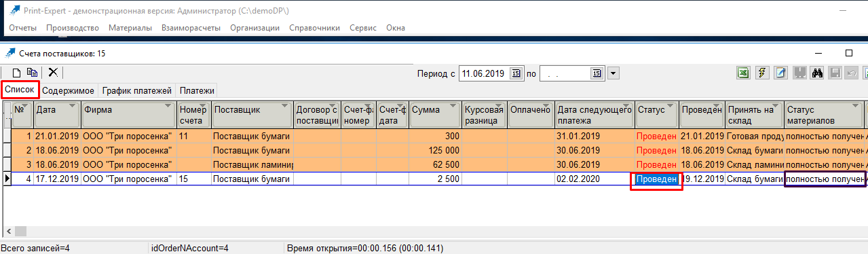Click the edit note toolbar icon
Screen dimensions: 868x254
[x=780, y=73]
